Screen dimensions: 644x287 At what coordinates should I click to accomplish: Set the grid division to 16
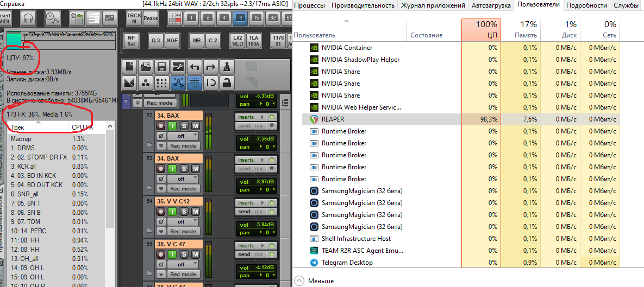coord(257,17)
